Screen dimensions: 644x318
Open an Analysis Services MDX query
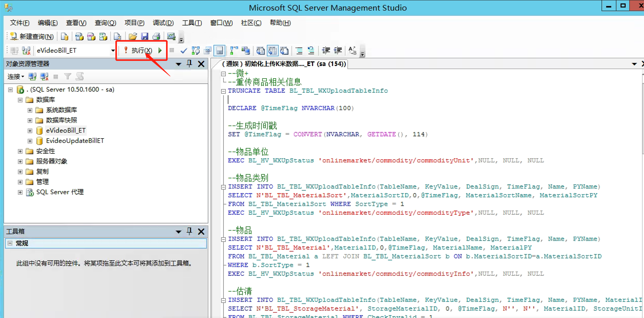pos(79,36)
